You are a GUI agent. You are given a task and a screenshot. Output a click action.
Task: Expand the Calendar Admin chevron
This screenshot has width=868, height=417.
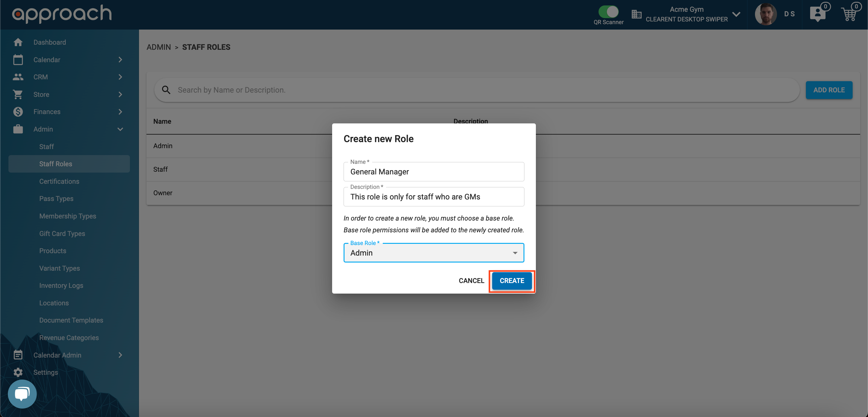[x=120, y=355]
